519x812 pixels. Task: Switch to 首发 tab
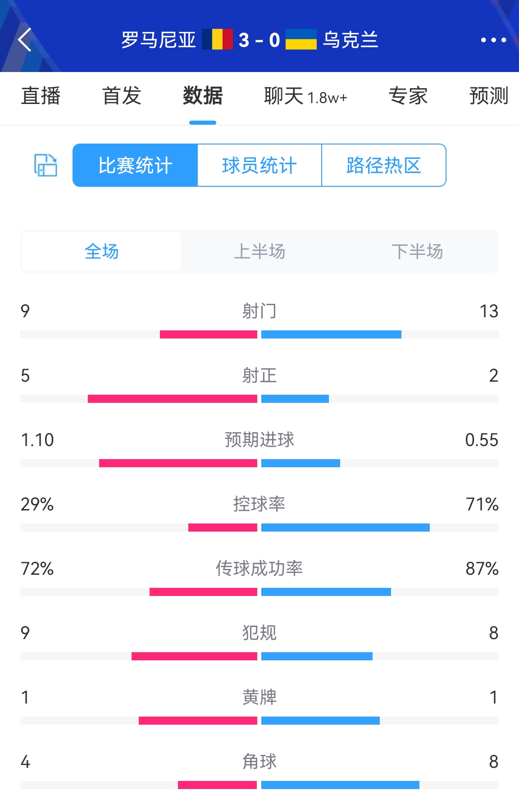tap(122, 96)
